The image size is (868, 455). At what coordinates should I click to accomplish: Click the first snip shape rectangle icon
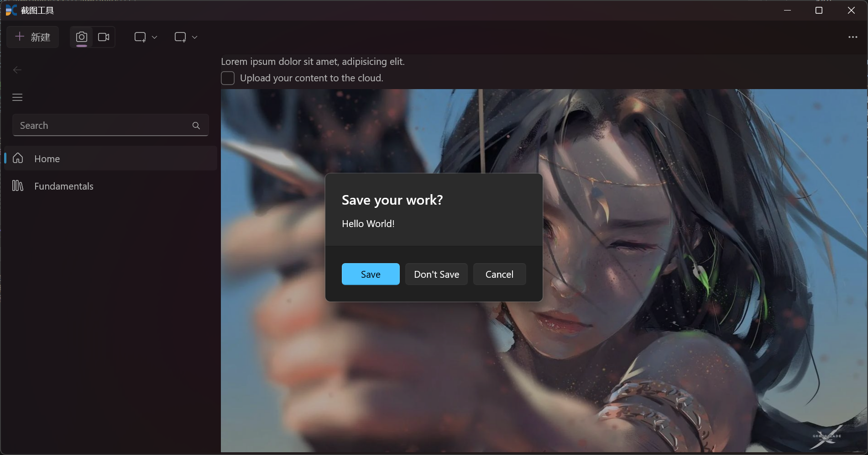tap(140, 37)
